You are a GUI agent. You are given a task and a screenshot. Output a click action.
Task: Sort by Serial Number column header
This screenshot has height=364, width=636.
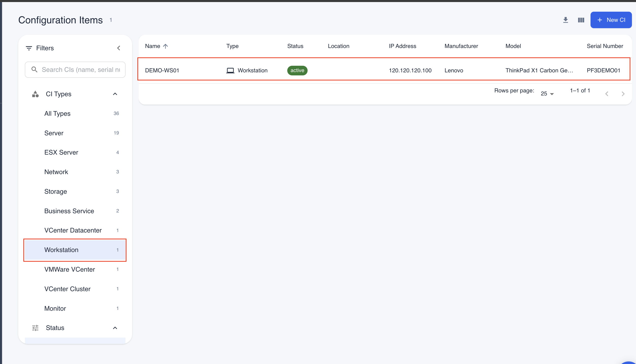click(605, 46)
